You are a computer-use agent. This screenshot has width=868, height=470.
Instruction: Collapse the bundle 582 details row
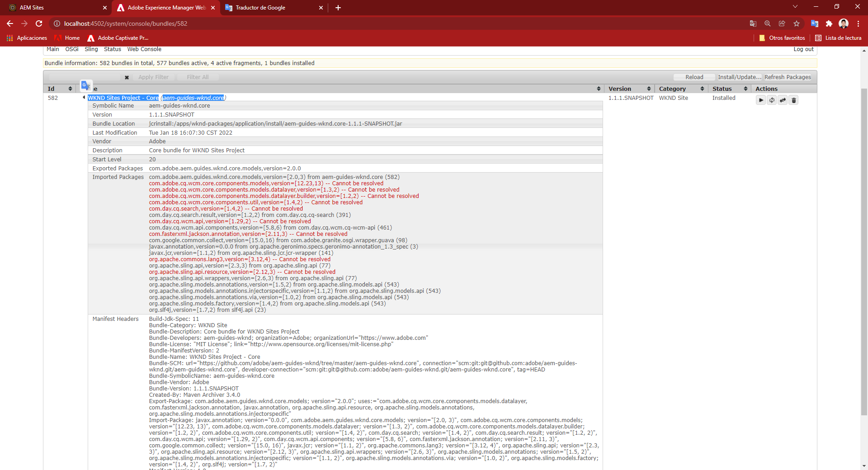pyautogui.click(x=84, y=97)
